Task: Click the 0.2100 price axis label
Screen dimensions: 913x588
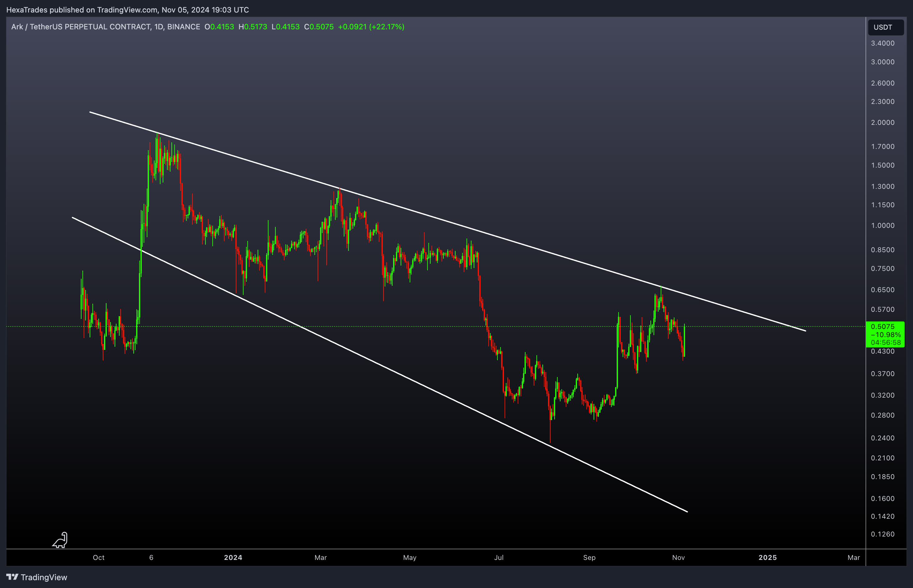Action: click(x=882, y=458)
